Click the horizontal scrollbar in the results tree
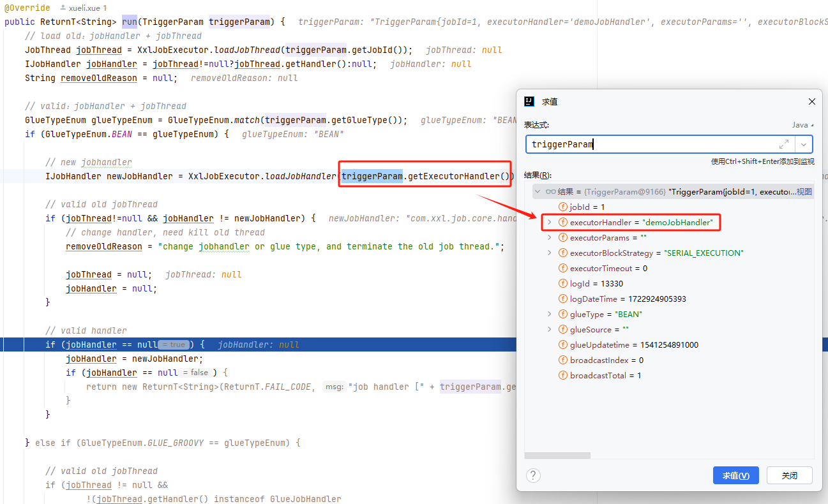Viewport: 828px width, 504px height. [557, 456]
